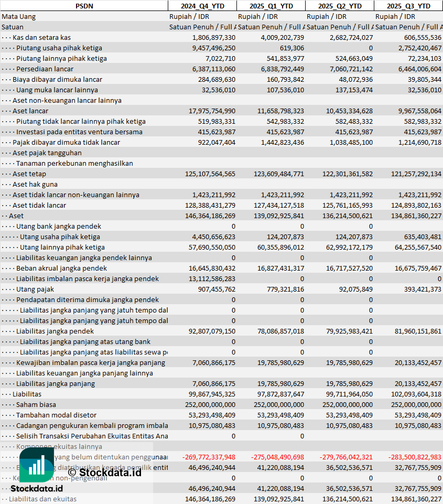Screen dimensions: 443x504
Task: Select Aset row value 139,092,925,841
Action: 279,216
